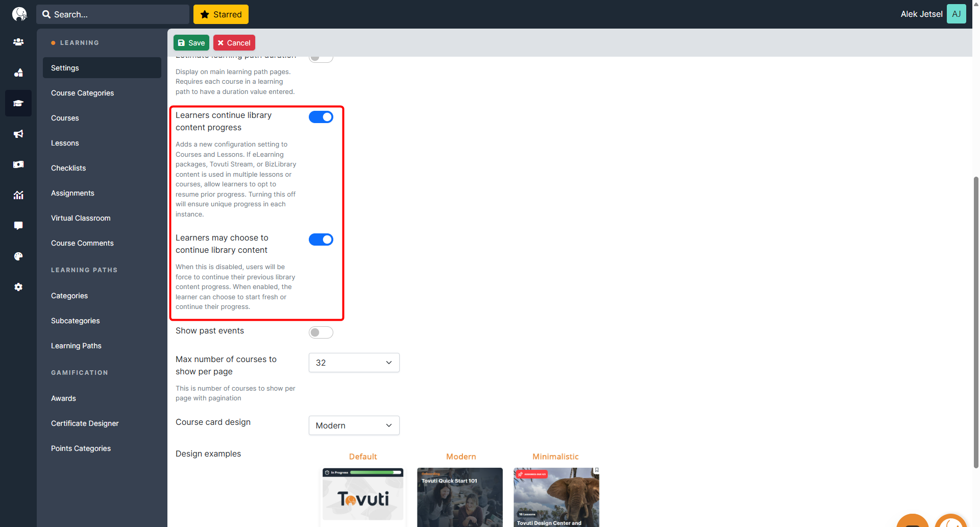Click the graduation cap learning icon
Screen dimensions: 980x527
click(x=18, y=103)
